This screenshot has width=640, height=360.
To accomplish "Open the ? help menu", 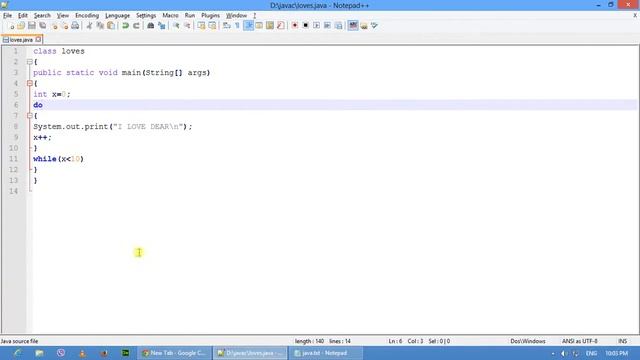I will (255, 16).
